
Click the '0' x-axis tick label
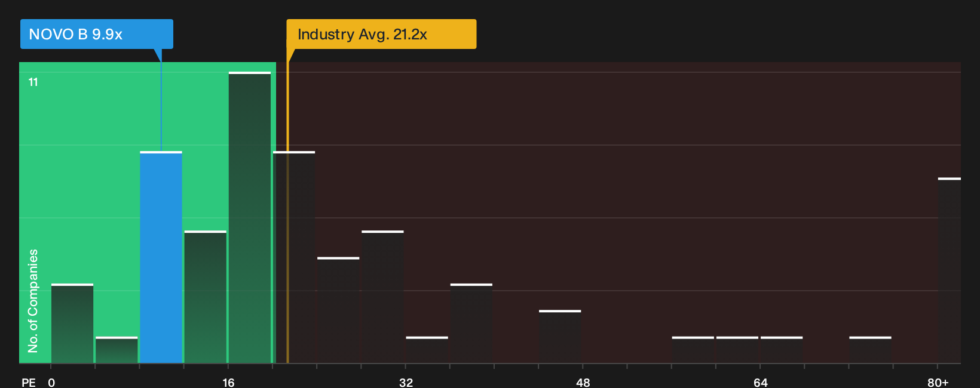click(x=51, y=382)
